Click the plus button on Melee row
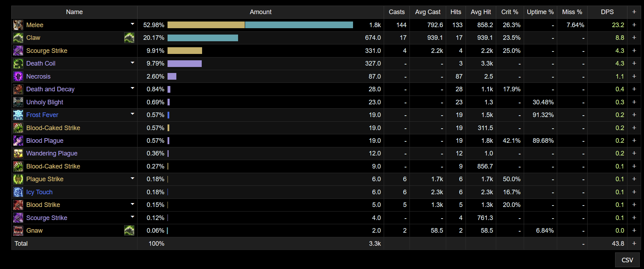The image size is (644, 269). click(x=634, y=25)
